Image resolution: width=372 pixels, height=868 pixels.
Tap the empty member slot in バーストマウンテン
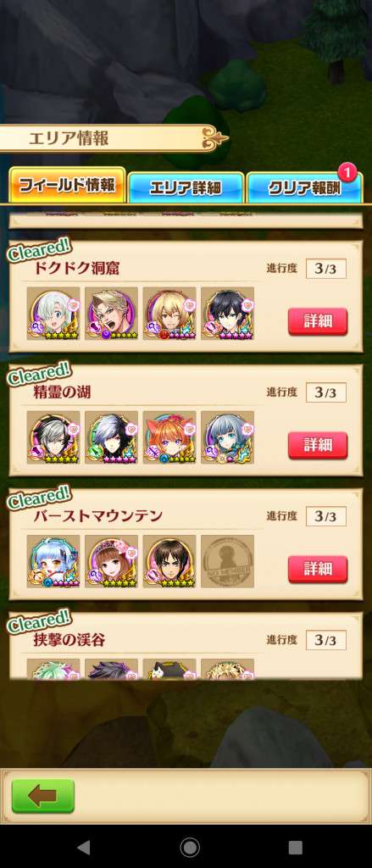[x=227, y=561]
